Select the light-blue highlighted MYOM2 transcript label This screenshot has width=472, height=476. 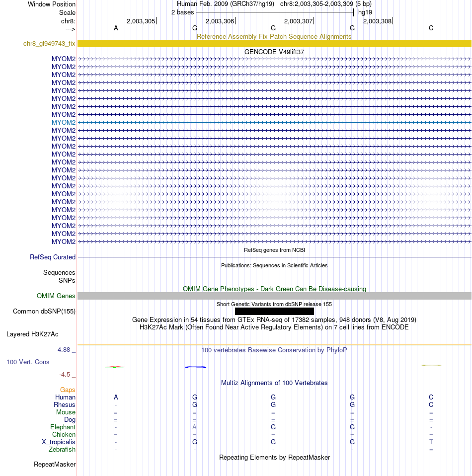[64, 122]
